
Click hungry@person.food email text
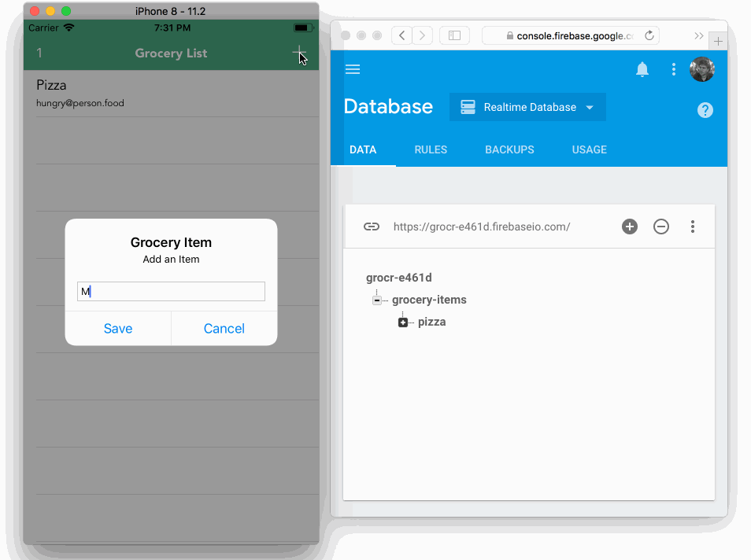pyautogui.click(x=80, y=103)
